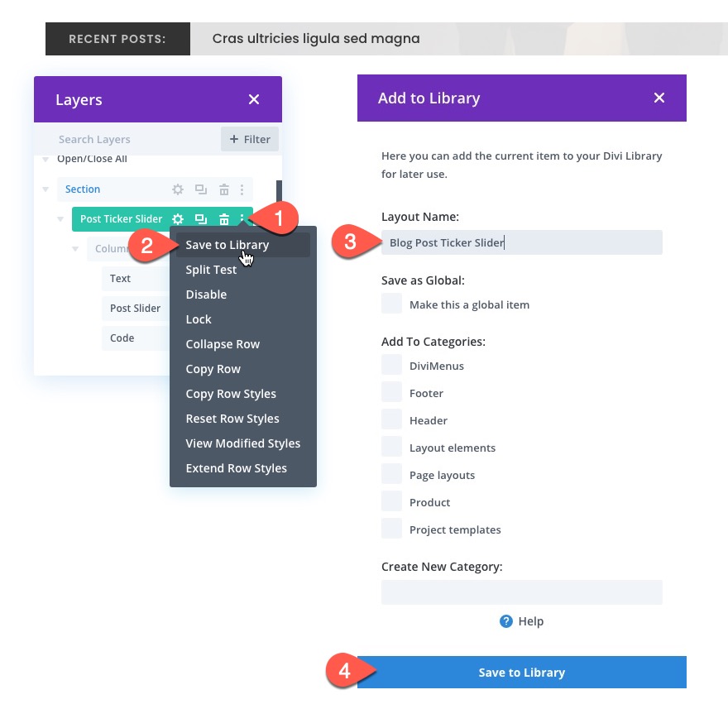Delete the Post Ticker Slider row

pyautogui.click(x=223, y=218)
